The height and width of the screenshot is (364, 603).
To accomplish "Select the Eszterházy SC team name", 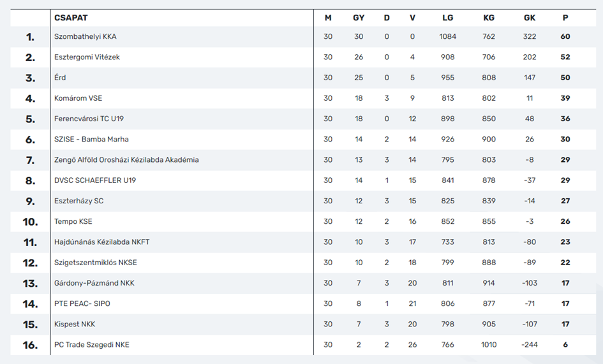I will point(79,201).
